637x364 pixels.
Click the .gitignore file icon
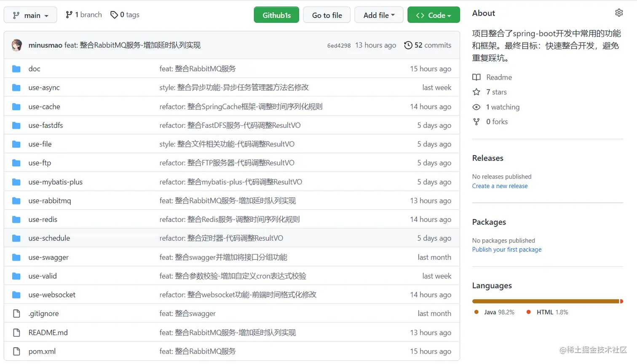coord(16,314)
